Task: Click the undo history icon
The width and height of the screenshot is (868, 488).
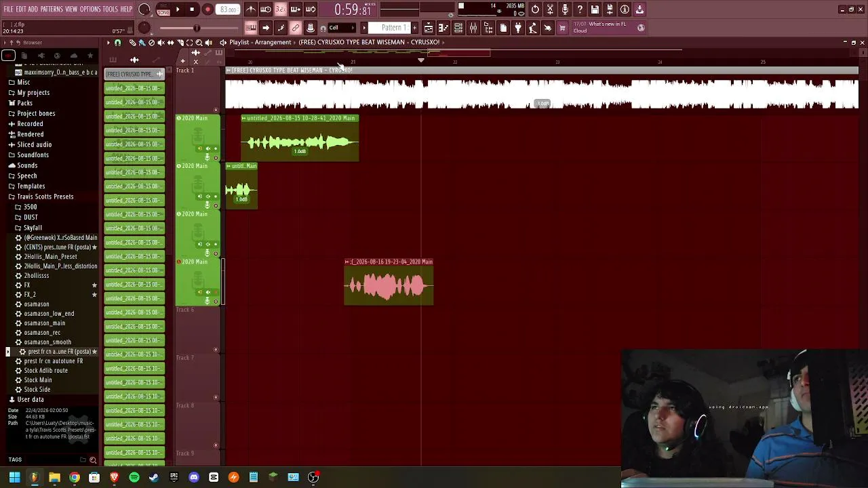Action: point(535,9)
